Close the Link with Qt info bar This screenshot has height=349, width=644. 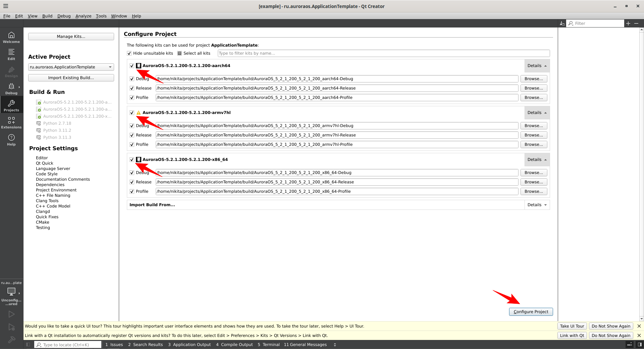[639, 335]
